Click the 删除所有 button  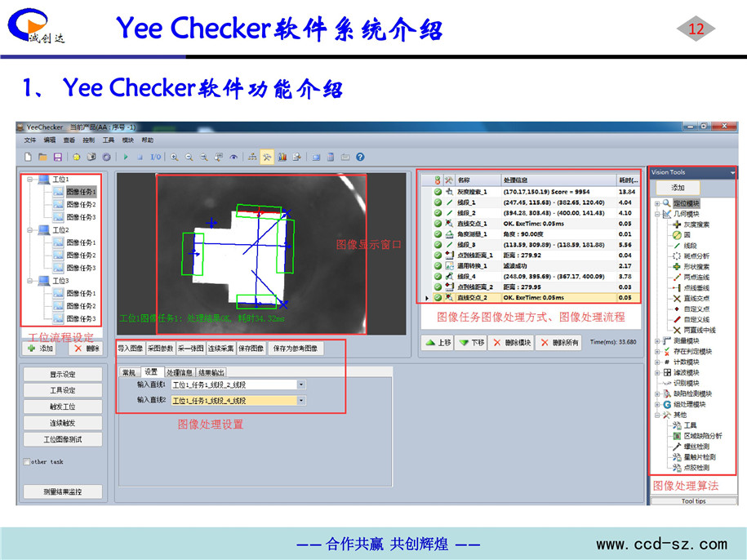[x=558, y=343]
